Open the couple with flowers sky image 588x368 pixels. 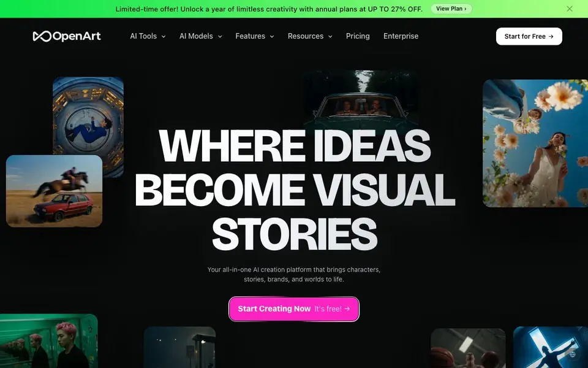pyautogui.click(x=535, y=143)
